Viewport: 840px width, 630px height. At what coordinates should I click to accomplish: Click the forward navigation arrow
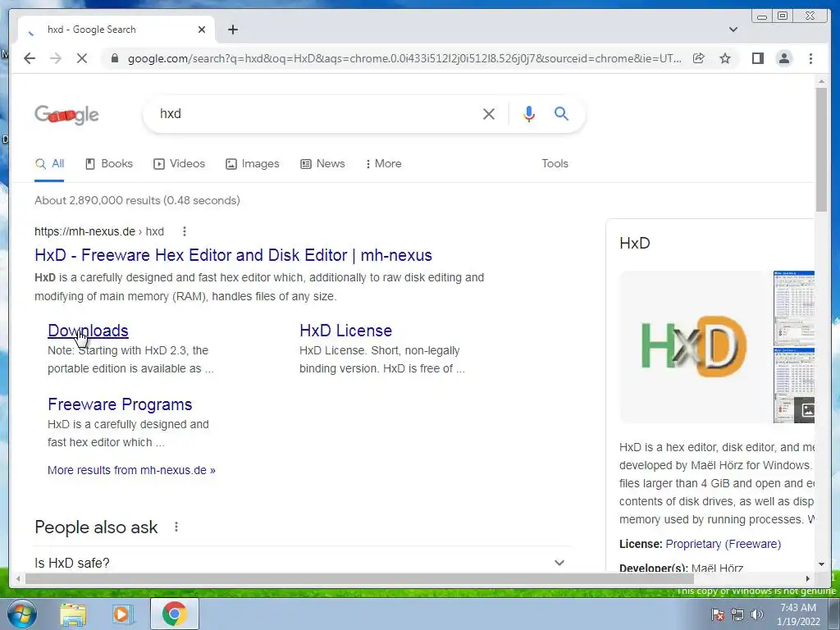tap(56, 58)
